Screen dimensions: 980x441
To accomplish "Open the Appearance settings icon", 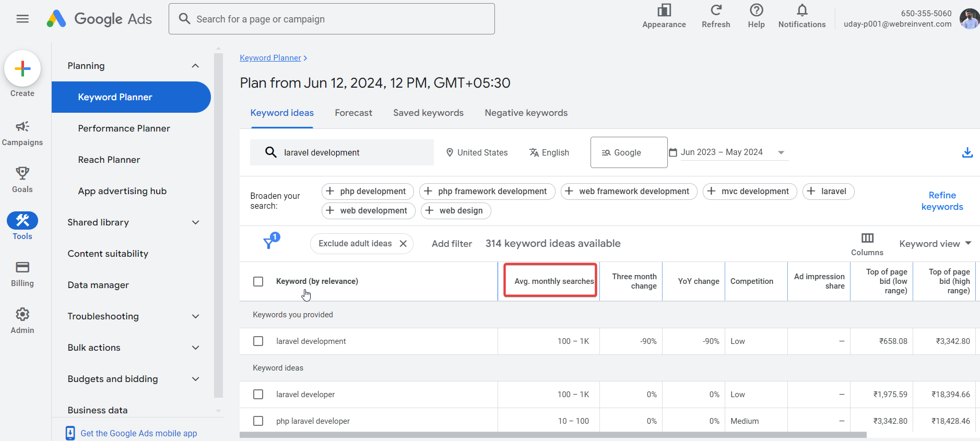I will (664, 16).
